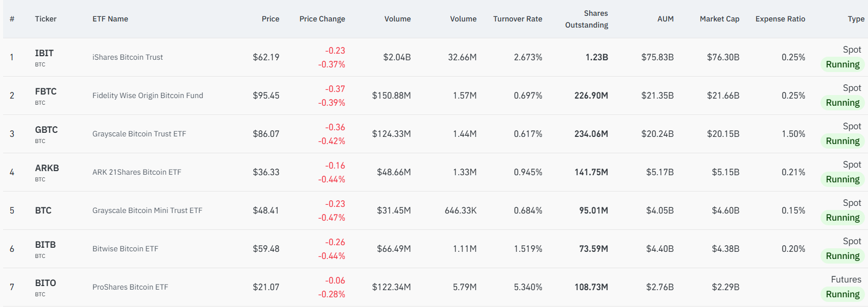Select the Bitwise Bitcoin ETF name
The height and width of the screenshot is (307, 868).
click(125, 249)
